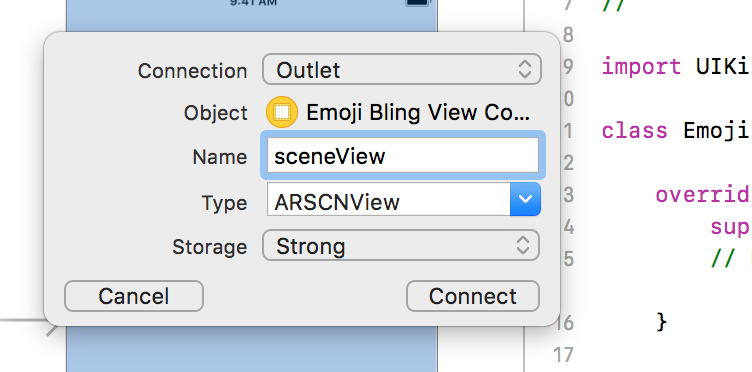Click the ARSCNView Type text field
752x372 pixels.
click(x=388, y=199)
